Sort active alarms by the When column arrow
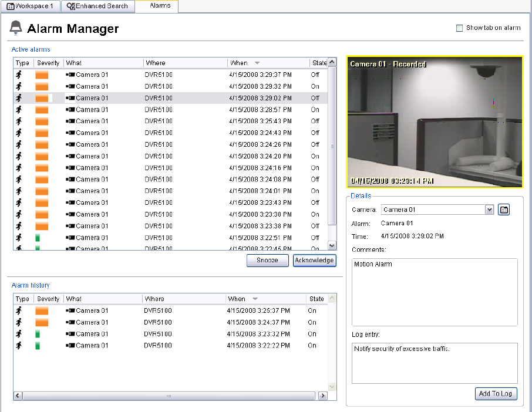Screen dimensions: 532x412 257,63
